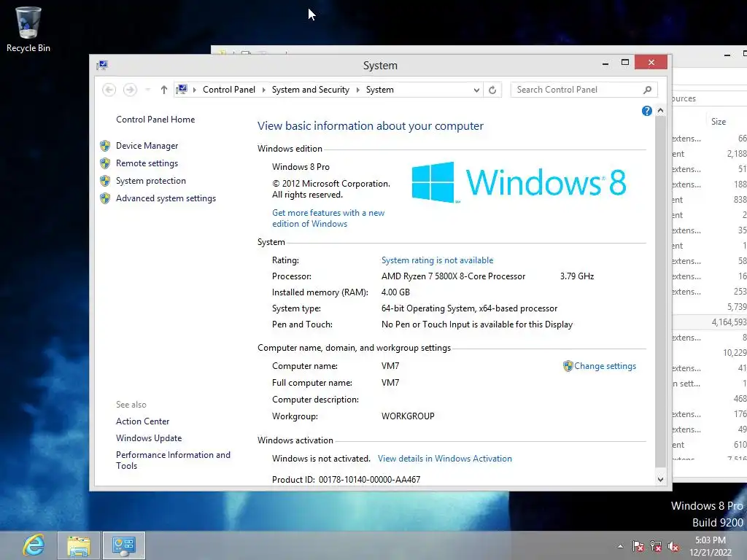The height and width of the screenshot is (560, 747).
Task: Click Change settings link
Action: [x=605, y=366]
